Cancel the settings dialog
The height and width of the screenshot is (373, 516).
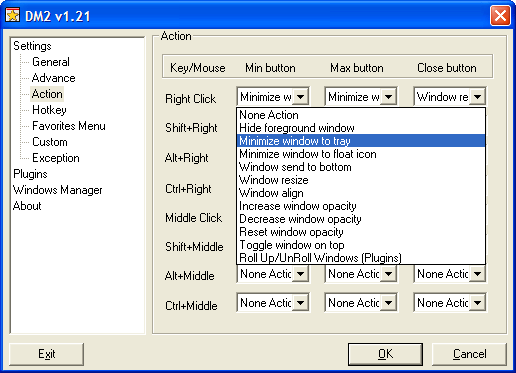point(469,354)
